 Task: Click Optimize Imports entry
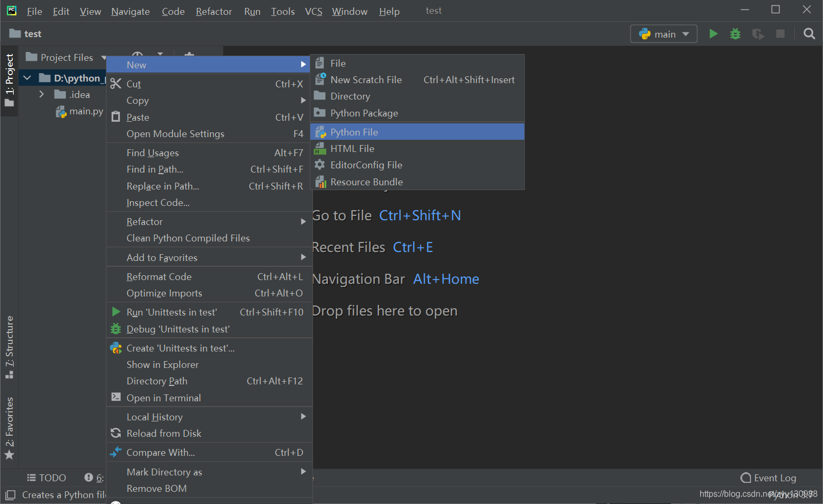(209, 293)
